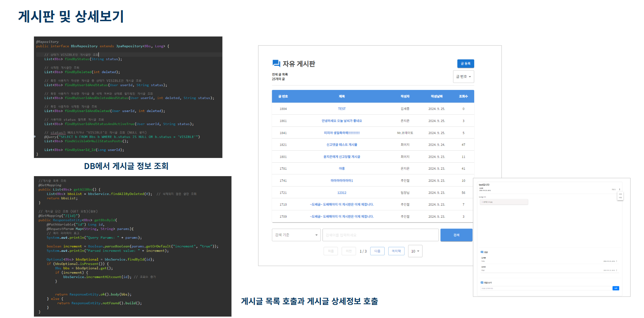Select 삭제 from the post options menu
Viewport: 644px width, 318px height.
tap(620, 198)
